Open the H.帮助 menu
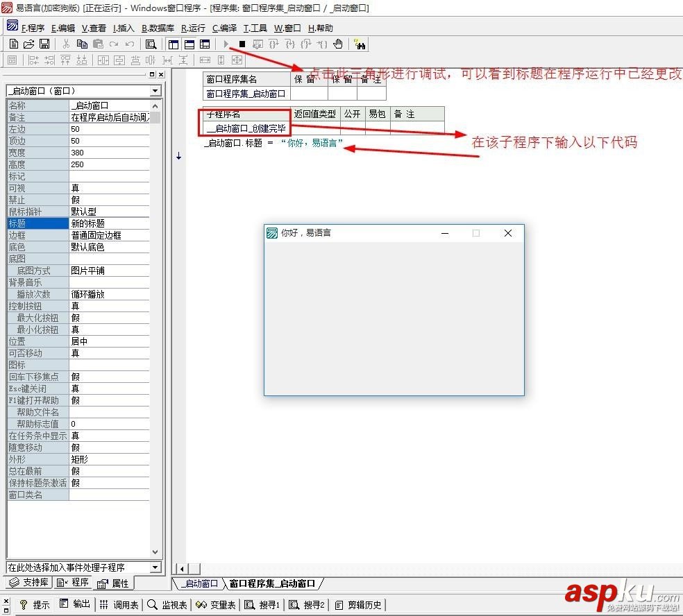Viewport: 683px width, 616px height. (320, 28)
